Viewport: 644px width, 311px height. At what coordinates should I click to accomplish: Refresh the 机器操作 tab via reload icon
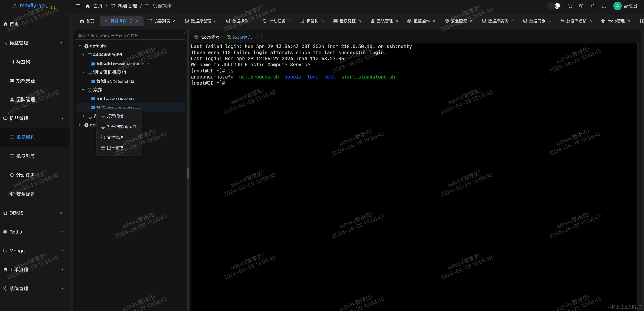[131, 21]
